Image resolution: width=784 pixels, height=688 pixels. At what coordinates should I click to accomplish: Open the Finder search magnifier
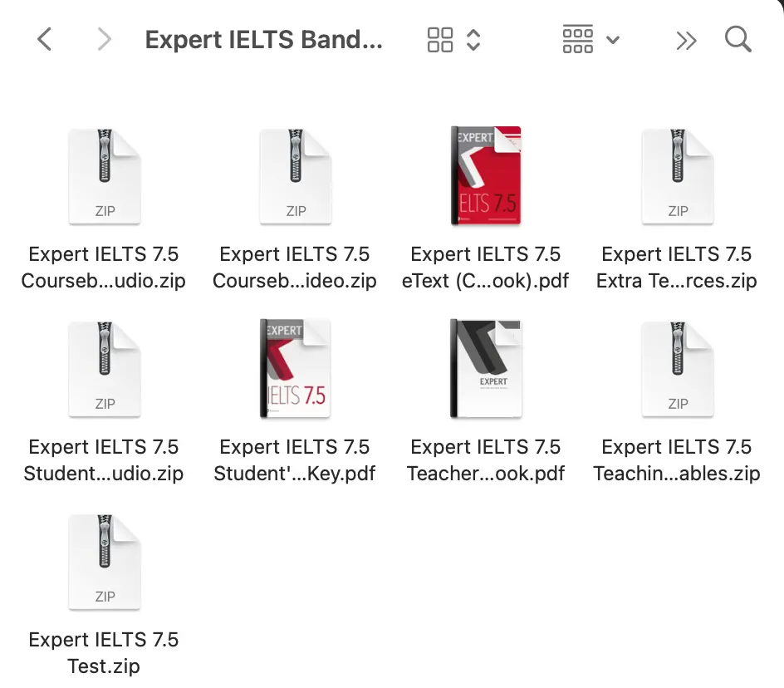(737, 39)
